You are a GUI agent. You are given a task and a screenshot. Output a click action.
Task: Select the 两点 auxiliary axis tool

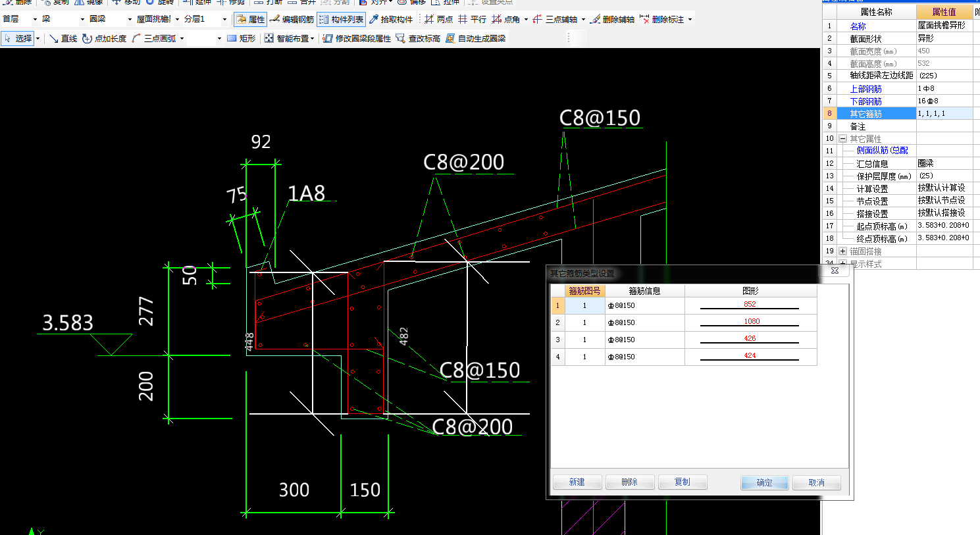[439, 20]
